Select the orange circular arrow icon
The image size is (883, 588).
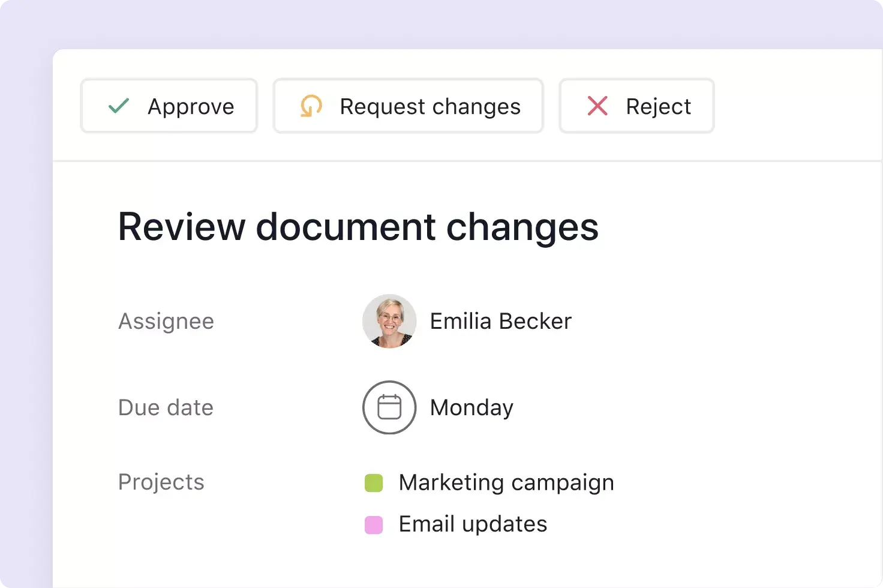(310, 106)
